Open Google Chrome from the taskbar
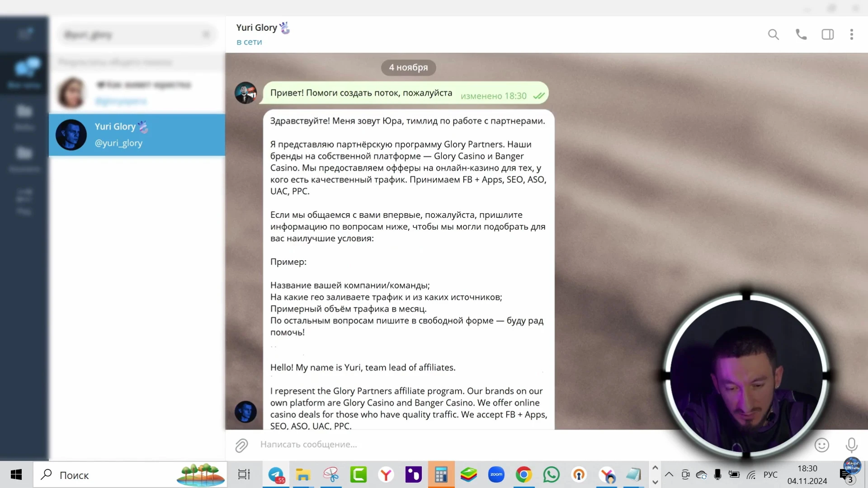868x488 pixels. (x=524, y=475)
